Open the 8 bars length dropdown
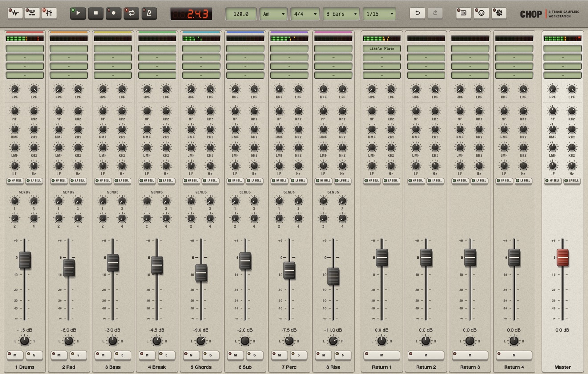This screenshot has width=588, height=374. tap(341, 14)
